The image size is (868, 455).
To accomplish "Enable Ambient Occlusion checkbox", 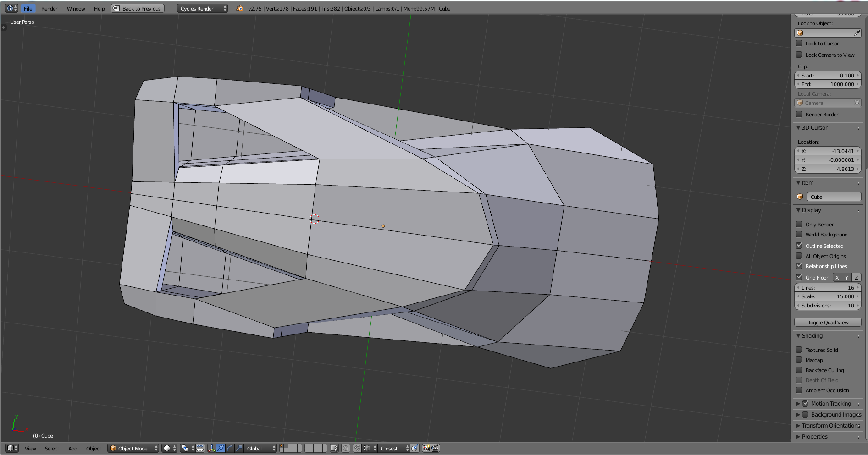I will 799,390.
